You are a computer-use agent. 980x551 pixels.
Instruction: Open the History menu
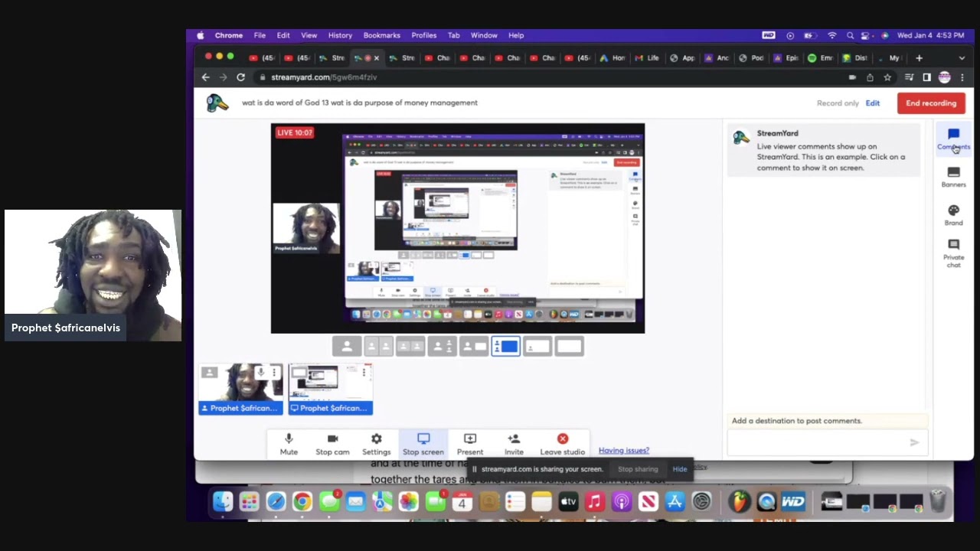[340, 35]
